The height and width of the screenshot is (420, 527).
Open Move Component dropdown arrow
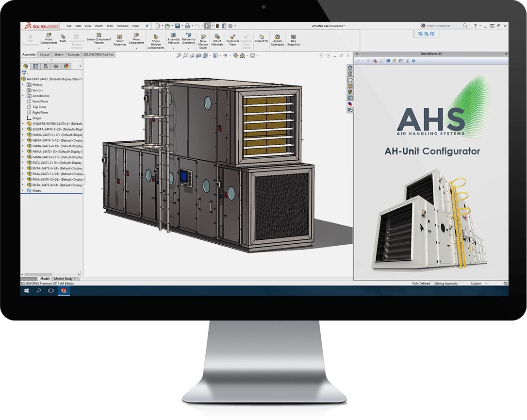click(x=136, y=48)
